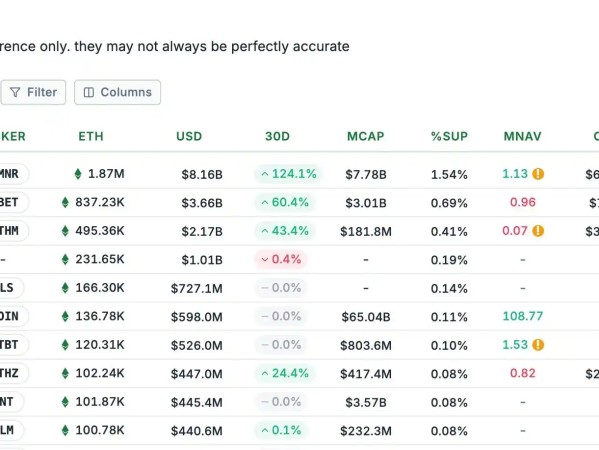599x450 pixels.
Task: Select the row with 136.78K ETH holdings
Action: point(300,316)
